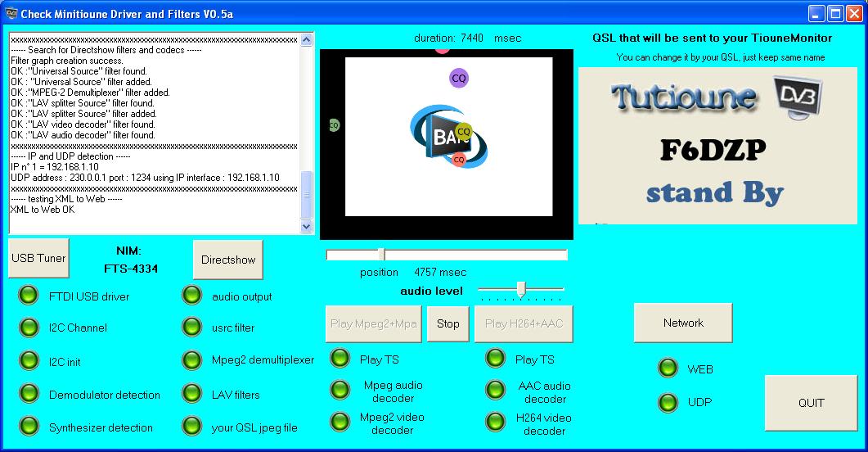This screenshot has width=868, height=452.
Task: Quit the application with QUIT button
Action: [811, 403]
